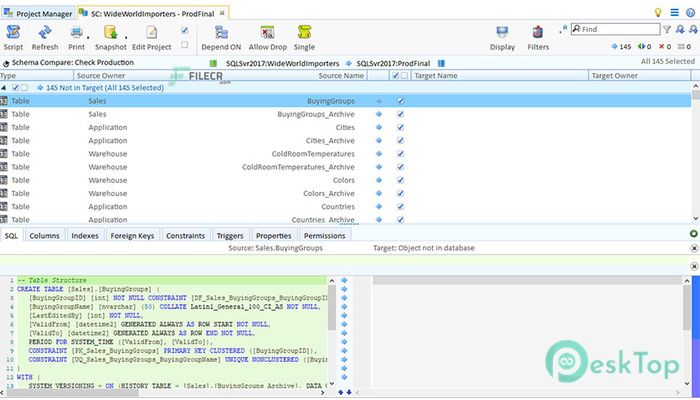Screen dimensions: 700x400
Task: Click the sync arrow for BuyingGroups_Archive row
Action: click(x=379, y=114)
